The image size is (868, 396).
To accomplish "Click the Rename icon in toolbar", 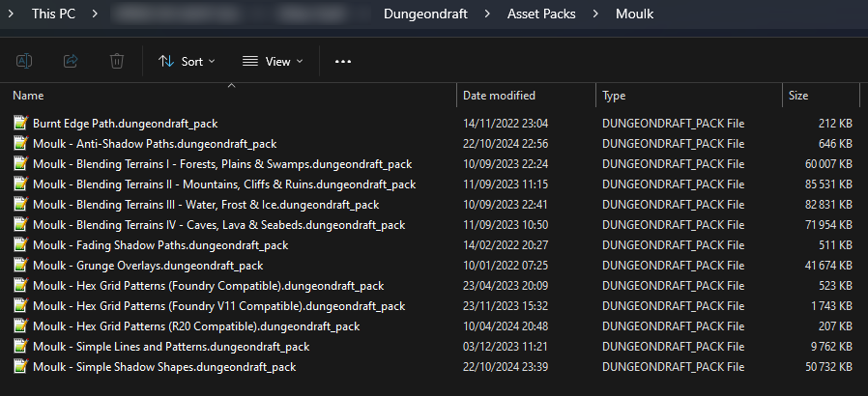I will point(24,61).
